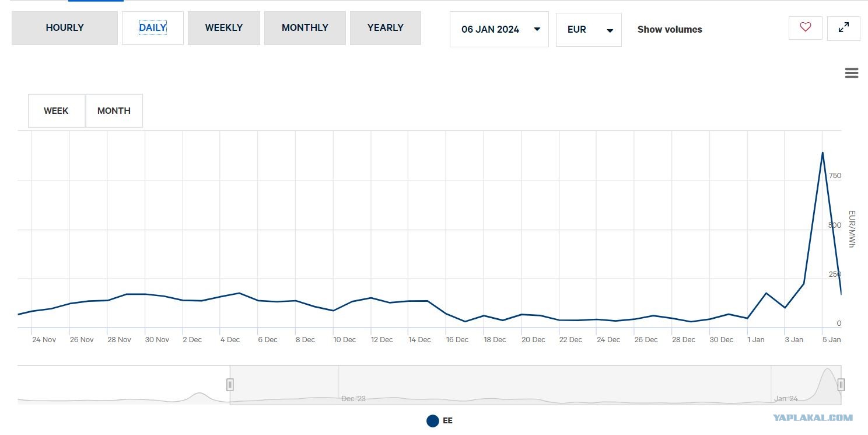
Task: Switch to the HOURLY resolution tab
Action: pos(65,27)
